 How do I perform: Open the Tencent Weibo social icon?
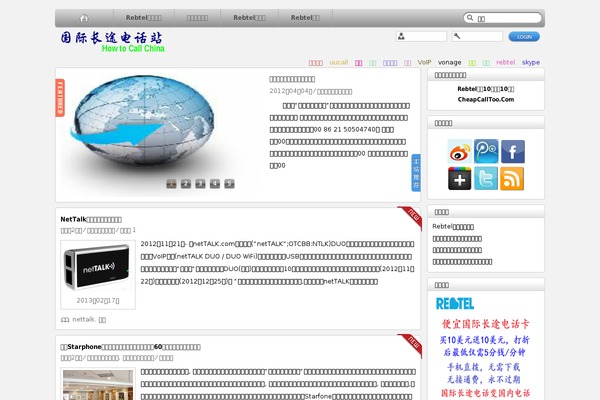click(486, 151)
